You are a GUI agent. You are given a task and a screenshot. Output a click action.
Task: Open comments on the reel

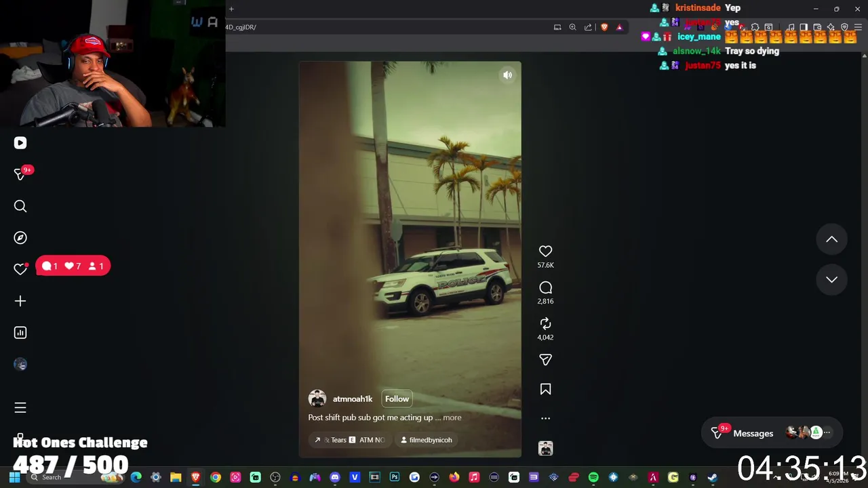point(545,288)
